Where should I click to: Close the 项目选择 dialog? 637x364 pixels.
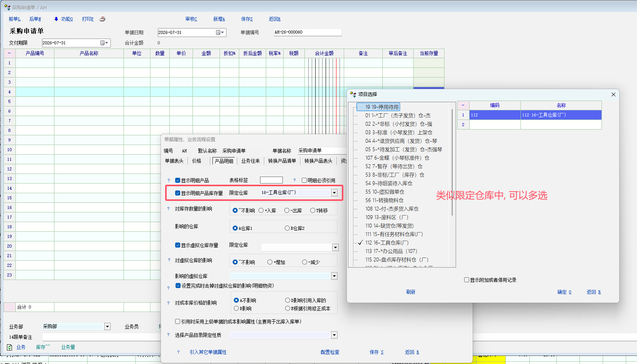tap(613, 94)
